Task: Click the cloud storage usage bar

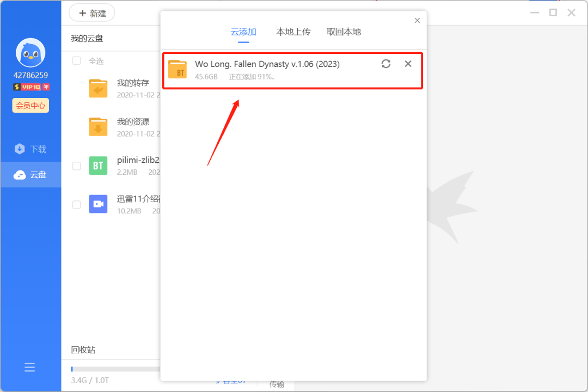Action: point(115,369)
